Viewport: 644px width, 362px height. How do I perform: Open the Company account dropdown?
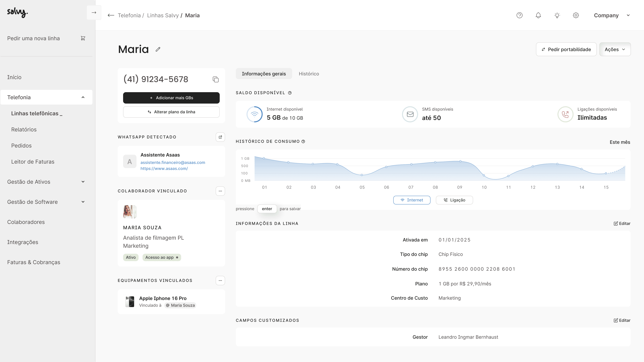point(611,15)
